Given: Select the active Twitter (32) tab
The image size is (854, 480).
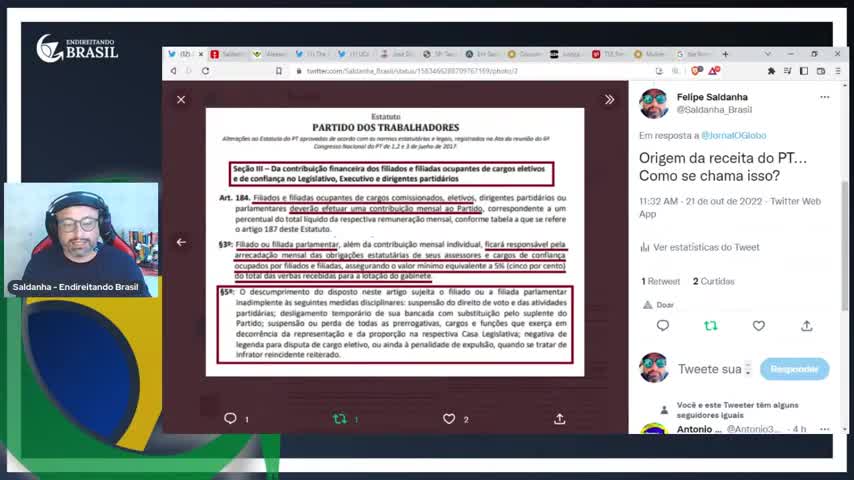Looking at the screenshot, I should coord(185,54).
